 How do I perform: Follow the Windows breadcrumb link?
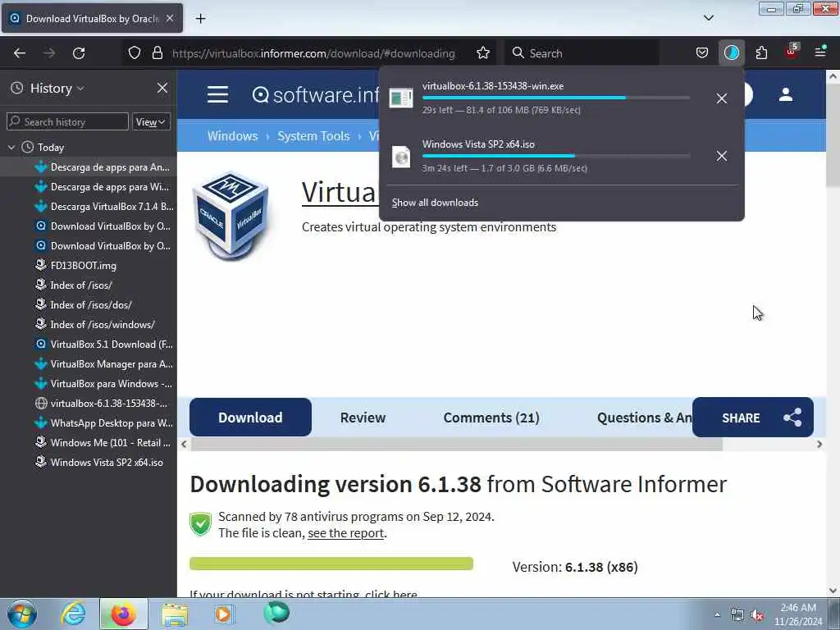tap(232, 136)
